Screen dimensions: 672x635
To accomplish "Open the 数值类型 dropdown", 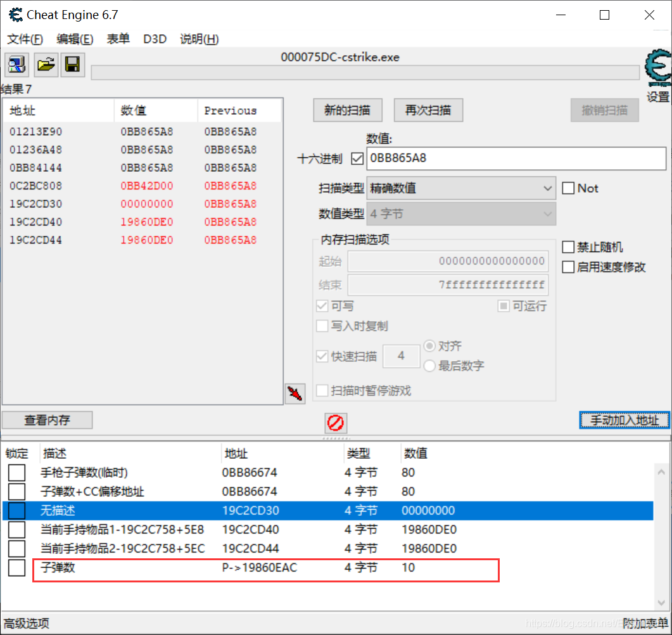I will click(461, 214).
